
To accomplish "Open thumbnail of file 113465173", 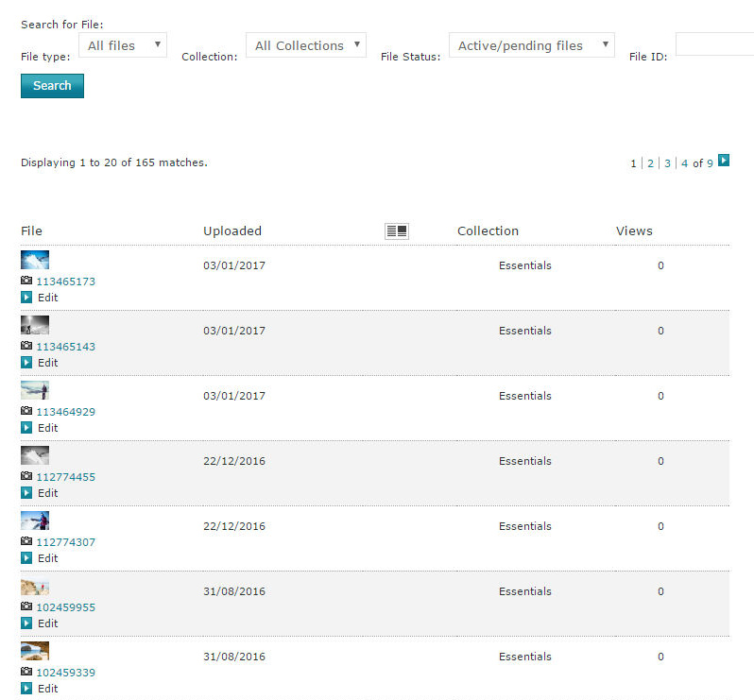I will point(35,260).
